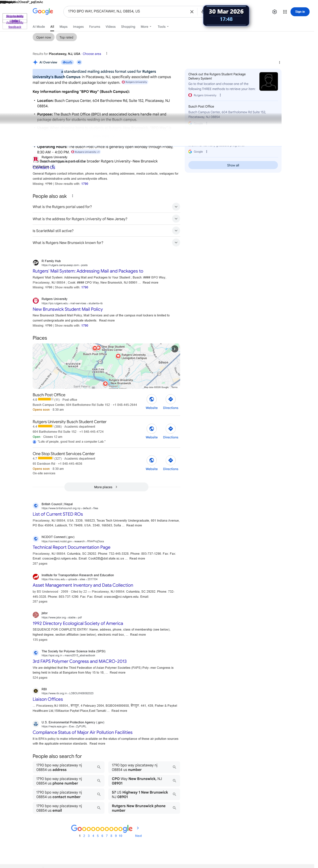Image resolution: width=318 pixels, height=868 pixels.
Task: Click the AI Overview listen speaker icon
Action: [x=80, y=63]
